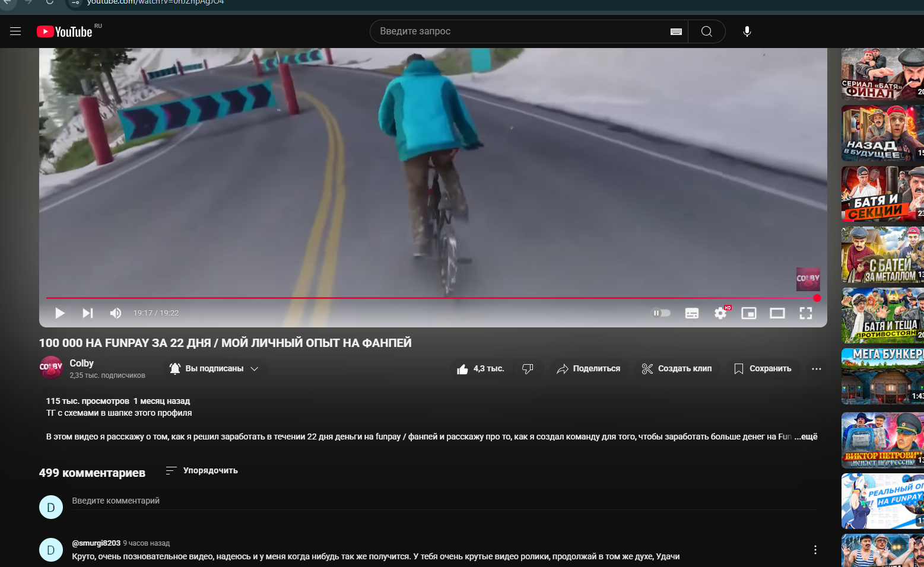Dislike the video

coord(528,369)
